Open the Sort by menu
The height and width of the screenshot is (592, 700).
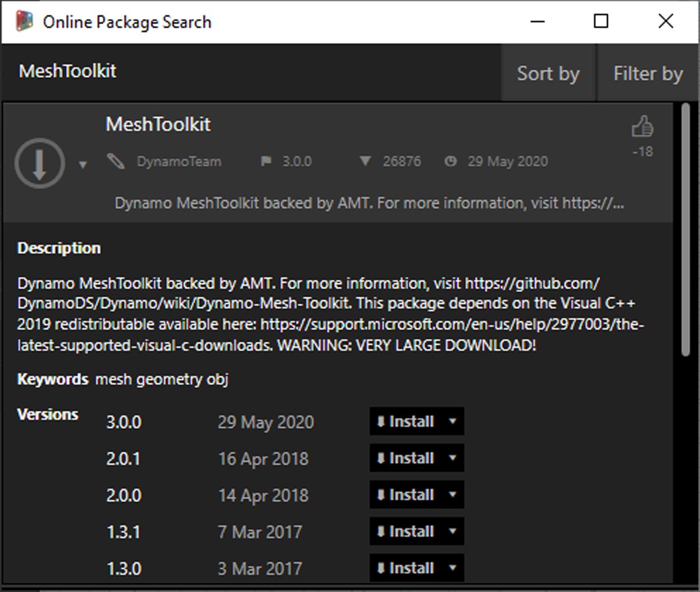pos(547,73)
